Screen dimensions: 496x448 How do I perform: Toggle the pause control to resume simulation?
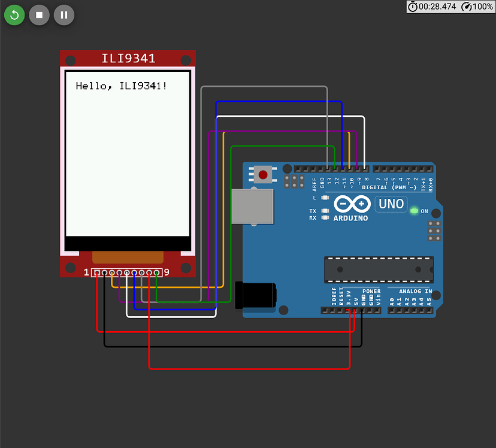[x=63, y=15]
